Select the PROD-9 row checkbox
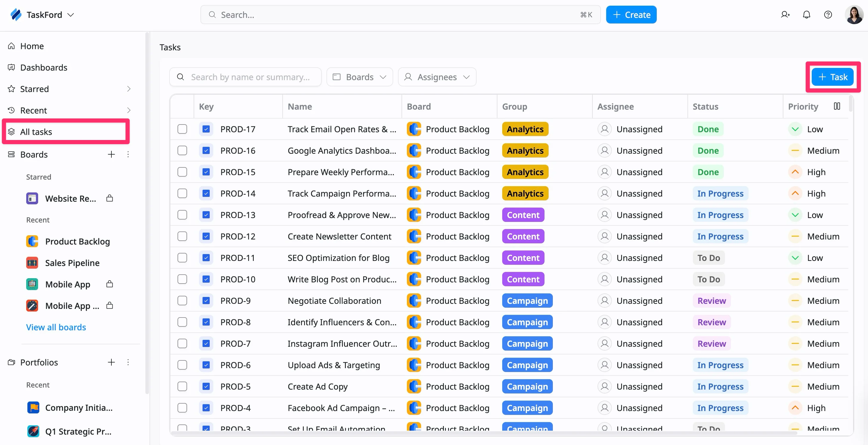The image size is (868, 445). tap(182, 301)
